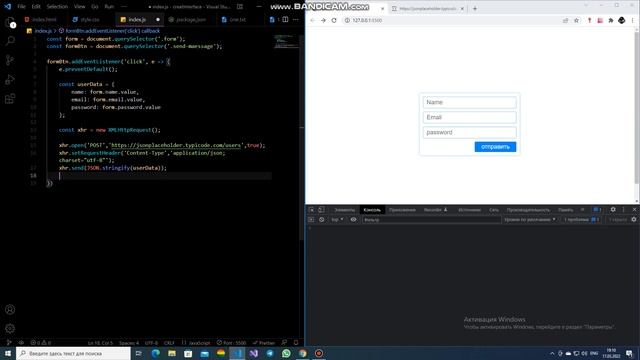This screenshot has width=640, height=360.
Task: Close the DevTools panel
Action: (x=634, y=209)
